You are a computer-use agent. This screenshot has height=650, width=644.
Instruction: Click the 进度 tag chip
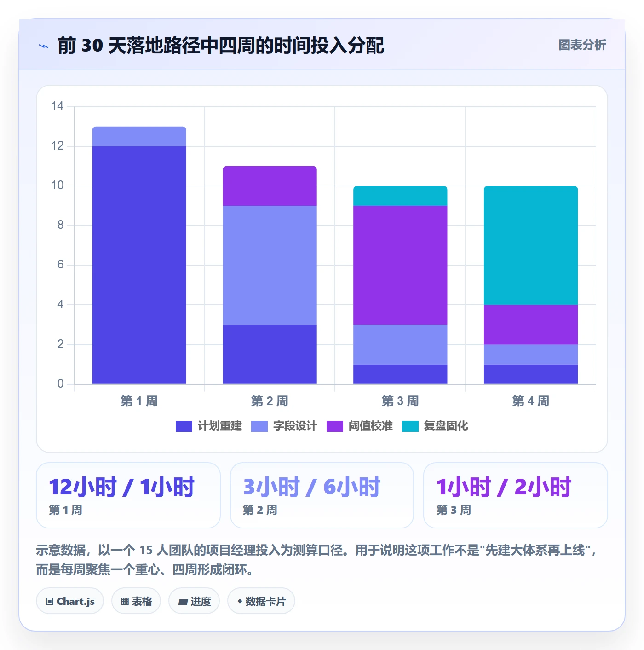[x=194, y=601]
